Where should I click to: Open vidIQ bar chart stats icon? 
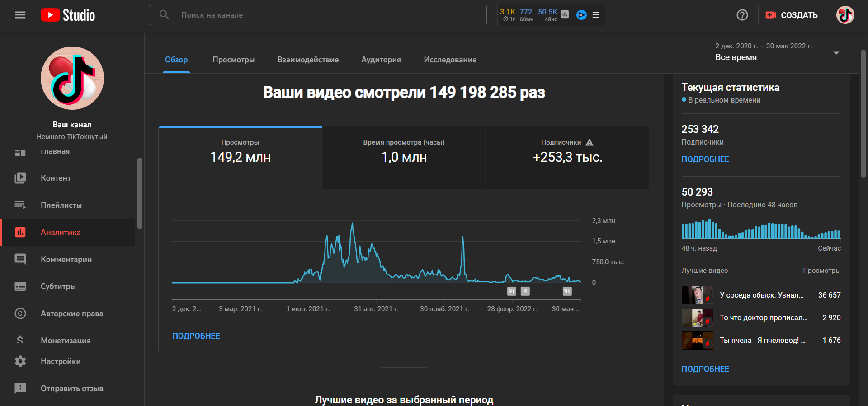(565, 14)
